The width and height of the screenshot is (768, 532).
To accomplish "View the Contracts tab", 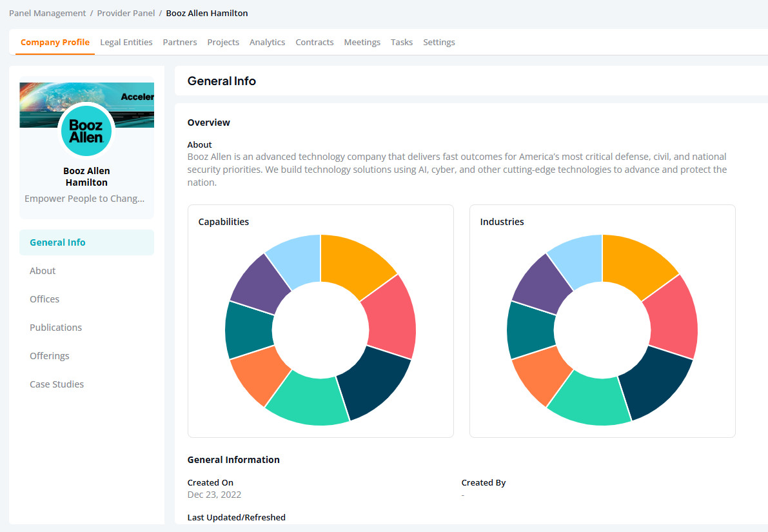I will (315, 42).
